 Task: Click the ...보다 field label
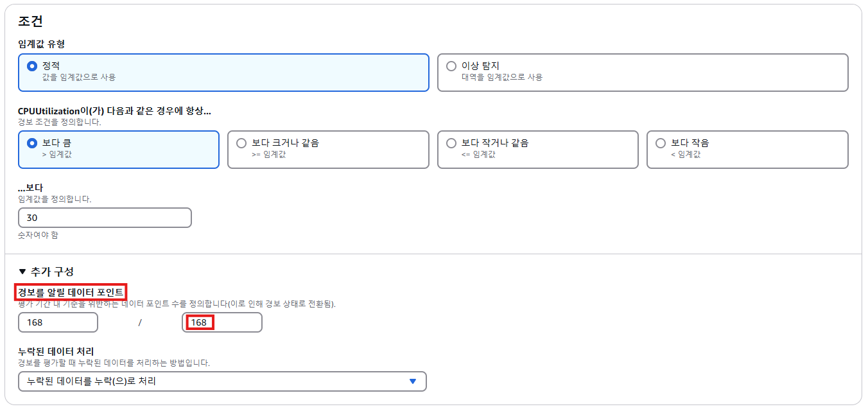(30, 188)
